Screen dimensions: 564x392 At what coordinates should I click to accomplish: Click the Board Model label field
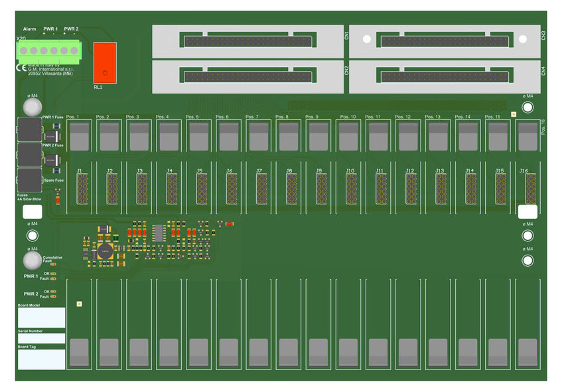click(x=41, y=317)
